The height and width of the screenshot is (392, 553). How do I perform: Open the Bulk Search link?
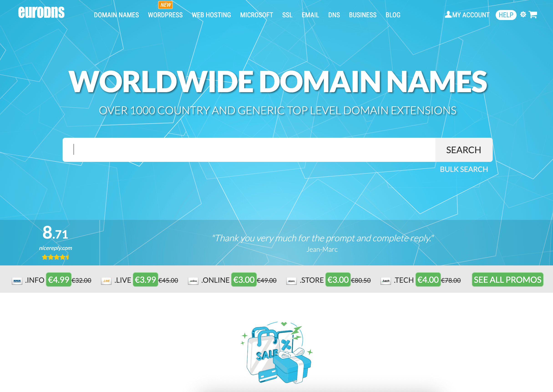[x=464, y=169]
